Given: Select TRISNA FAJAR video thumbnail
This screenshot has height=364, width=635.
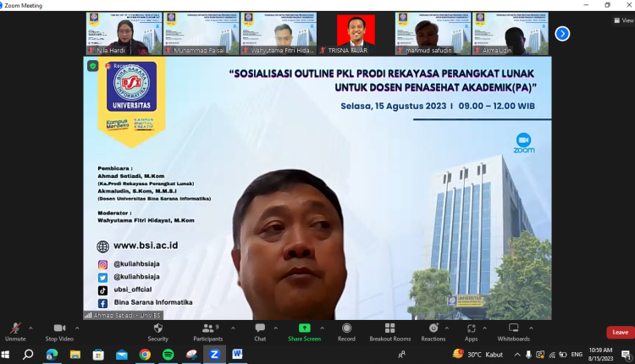Looking at the screenshot, I should (x=356, y=34).
